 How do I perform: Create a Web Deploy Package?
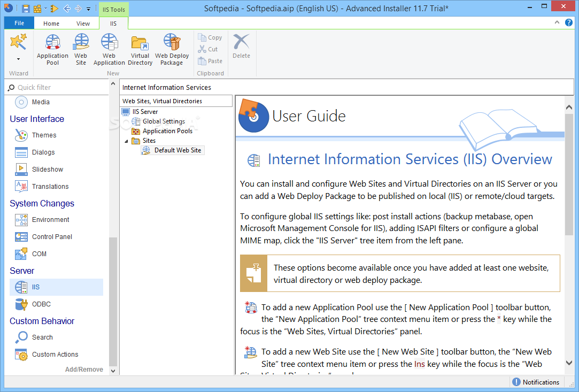pos(172,50)
